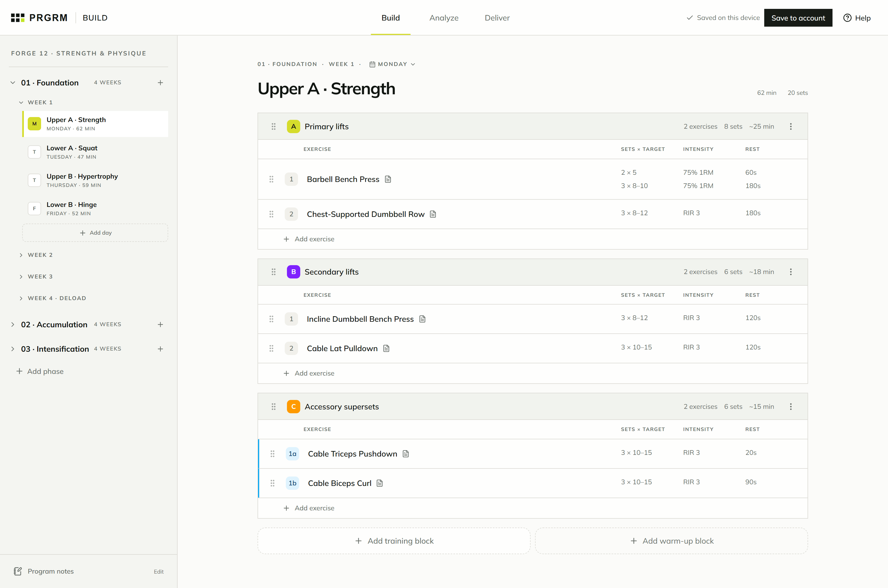The width and height of the screenshot is (888, 588).
Task: Add a week to 03 Intensification phase
Action: [160, 349]
